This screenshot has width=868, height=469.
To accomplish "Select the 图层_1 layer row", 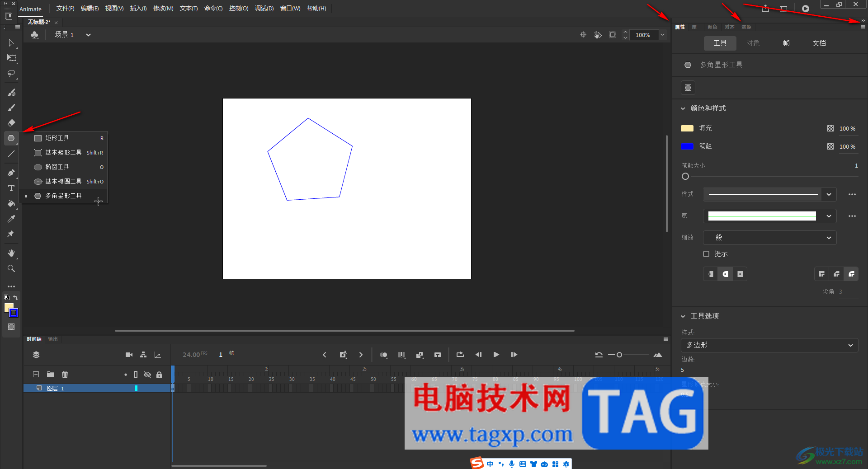I will click(x=97, y=388).
